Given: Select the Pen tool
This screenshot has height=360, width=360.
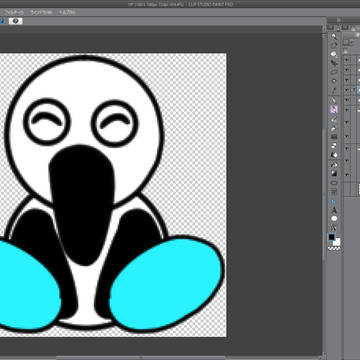Looking at the screenshot, I should (x=334, y=100).
